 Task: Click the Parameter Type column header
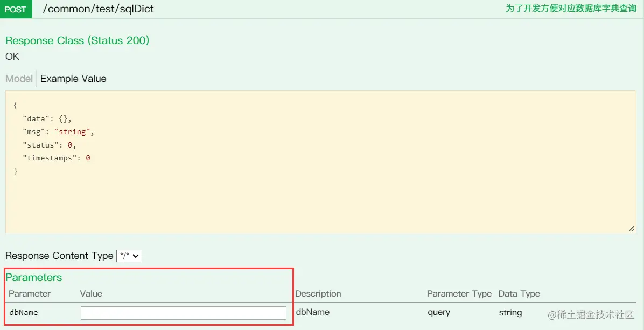459,294
